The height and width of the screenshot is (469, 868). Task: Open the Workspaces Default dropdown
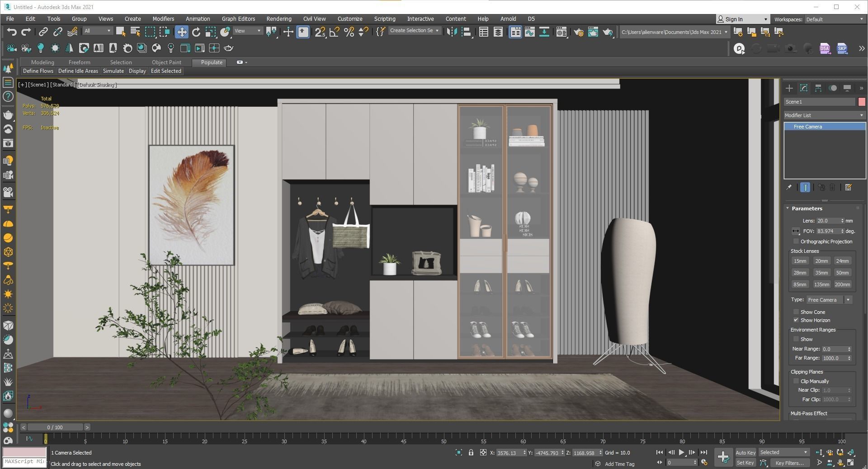click(834, 19)
